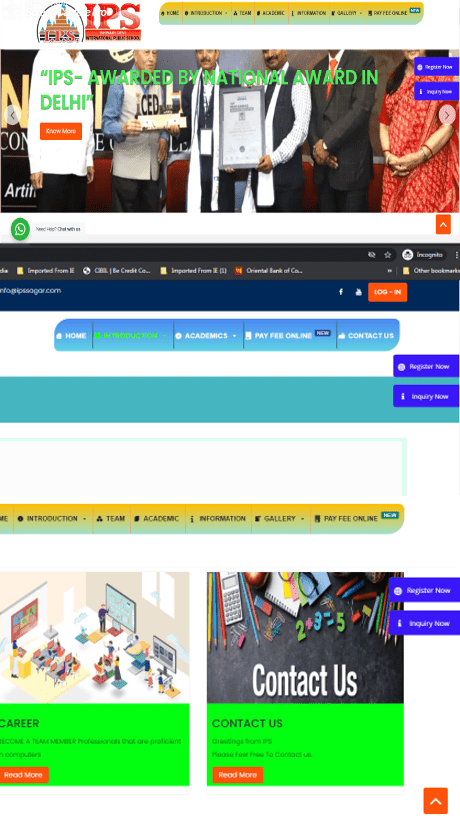460x819 pixels.
Task: Select CONTACT US in the blue navigation bar
Action: [x=366, y=335]
